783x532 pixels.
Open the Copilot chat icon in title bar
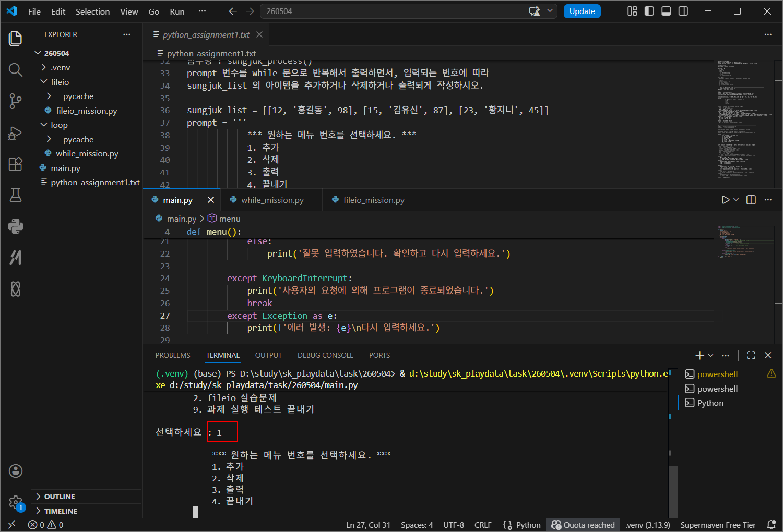coord(535,11)
